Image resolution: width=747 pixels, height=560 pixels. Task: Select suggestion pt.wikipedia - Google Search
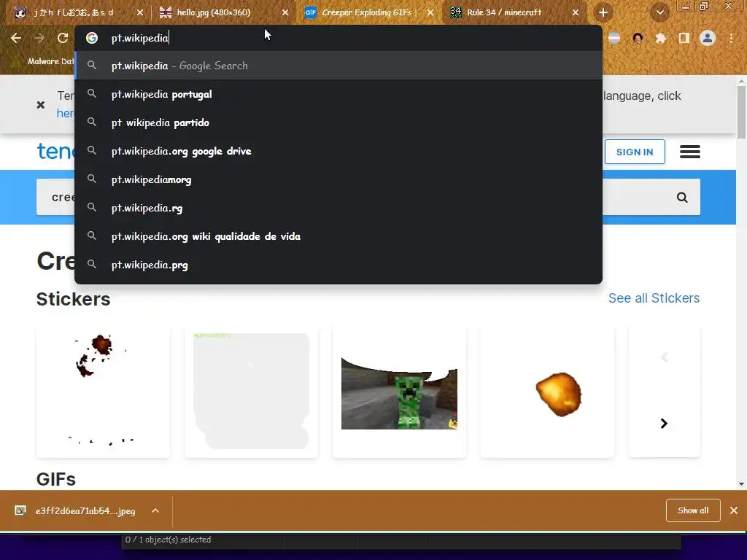tap(338, 66)
